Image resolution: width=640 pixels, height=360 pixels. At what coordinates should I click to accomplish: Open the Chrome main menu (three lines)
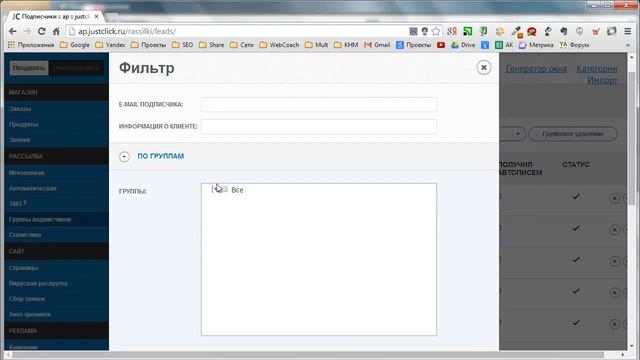pyautogui.click(x=628, y=31)
